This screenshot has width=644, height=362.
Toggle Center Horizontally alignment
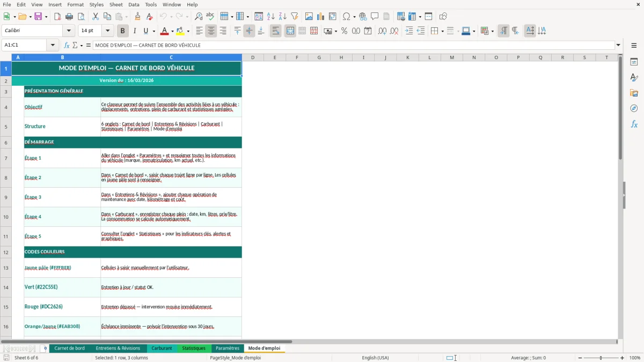pos(211,31)
